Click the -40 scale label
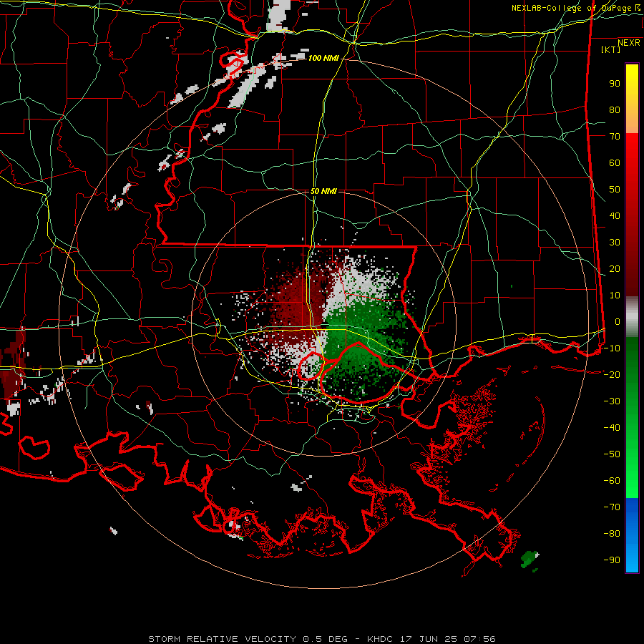 click(612, 428)
